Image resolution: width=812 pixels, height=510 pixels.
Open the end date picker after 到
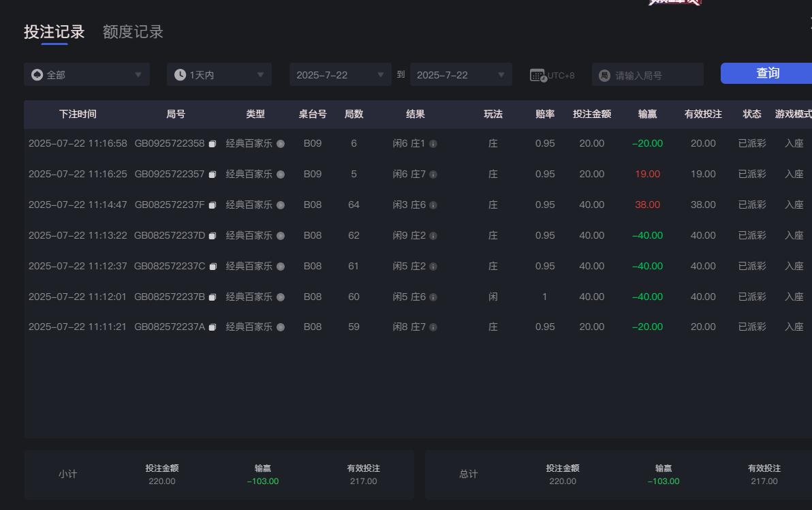[461, 74]
